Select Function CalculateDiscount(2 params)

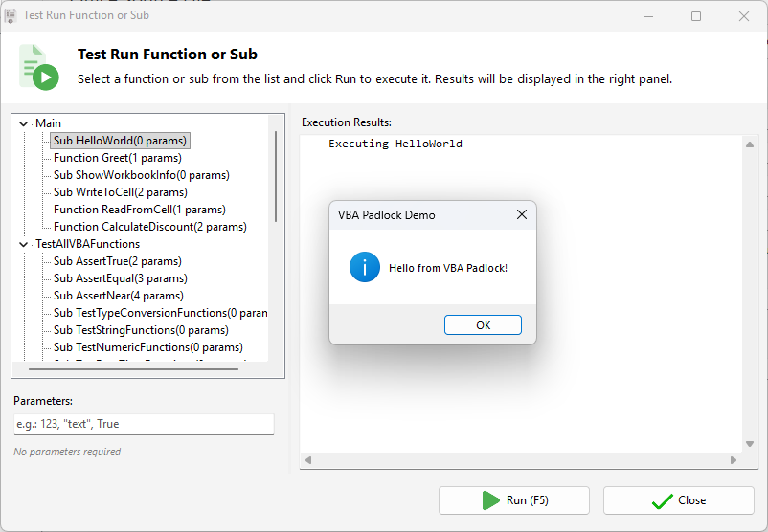[x=150, y=227]
